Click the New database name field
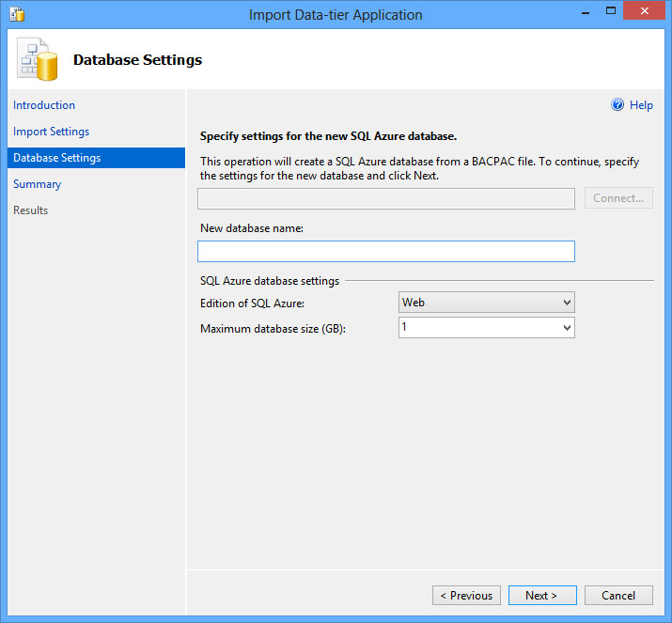The width and height of the screenshot is (672, 623). tap(385, 251)
